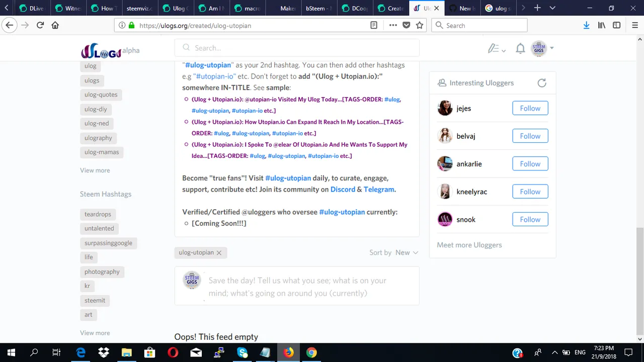644x362 pixels.
Task: Switch to the DLive tab
Action: [x=33, y=8]
